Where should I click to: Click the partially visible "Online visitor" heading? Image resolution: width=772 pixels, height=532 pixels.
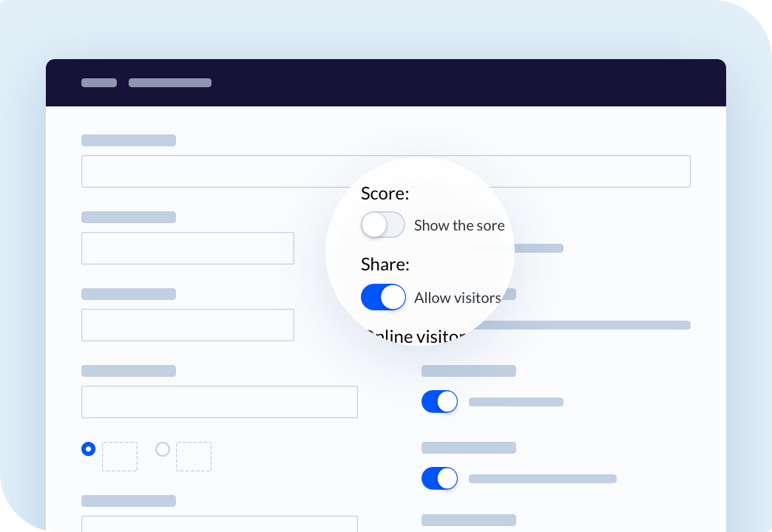coord(416,336)
